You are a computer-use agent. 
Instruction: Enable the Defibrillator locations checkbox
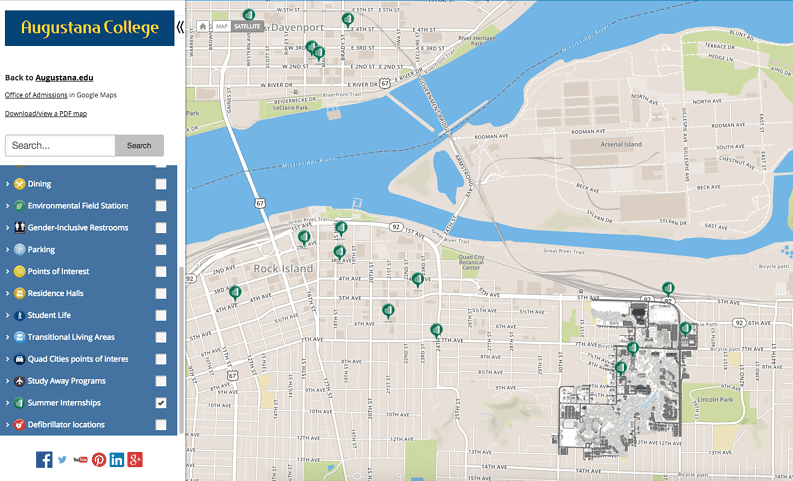(x=161, y=425)
